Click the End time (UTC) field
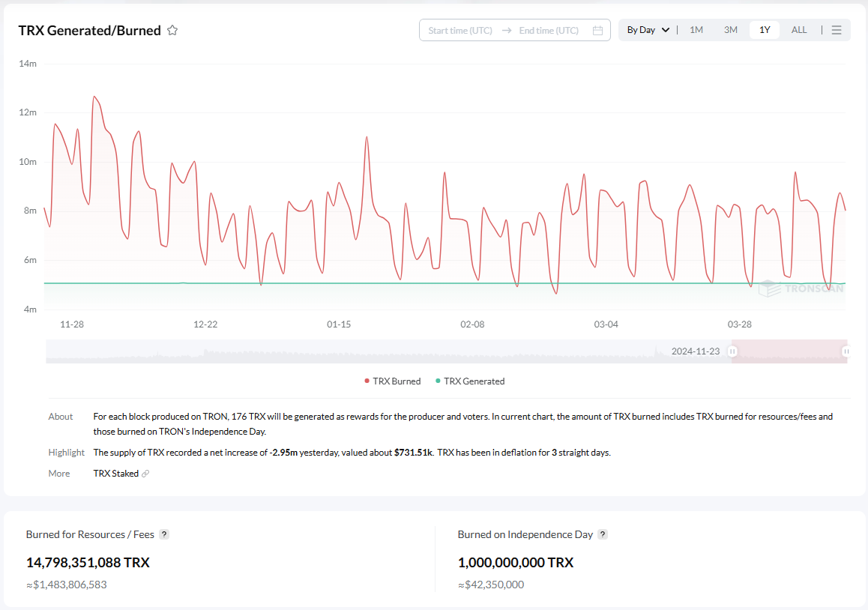868x610 pixels. click(549, 31)
